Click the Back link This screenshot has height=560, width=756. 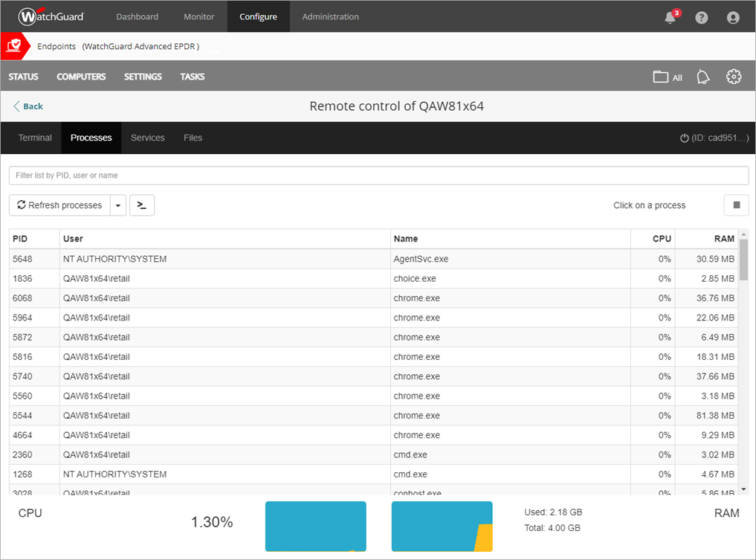[x=28, y=106]
